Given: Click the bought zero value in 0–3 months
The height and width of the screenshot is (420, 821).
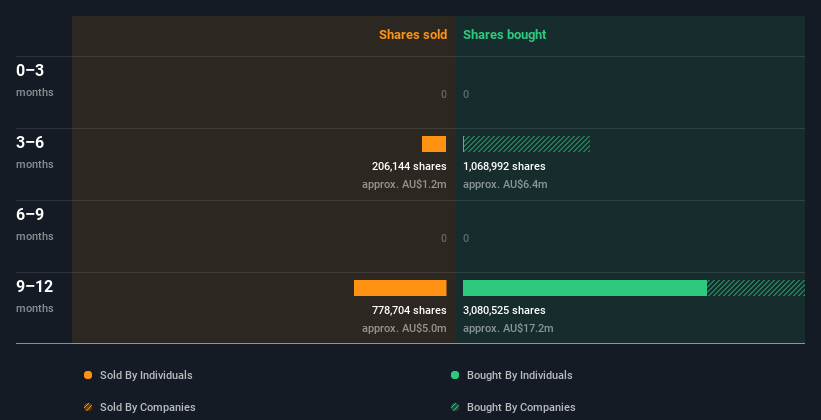Looking at the screenshot, I should tap(466, 94).
